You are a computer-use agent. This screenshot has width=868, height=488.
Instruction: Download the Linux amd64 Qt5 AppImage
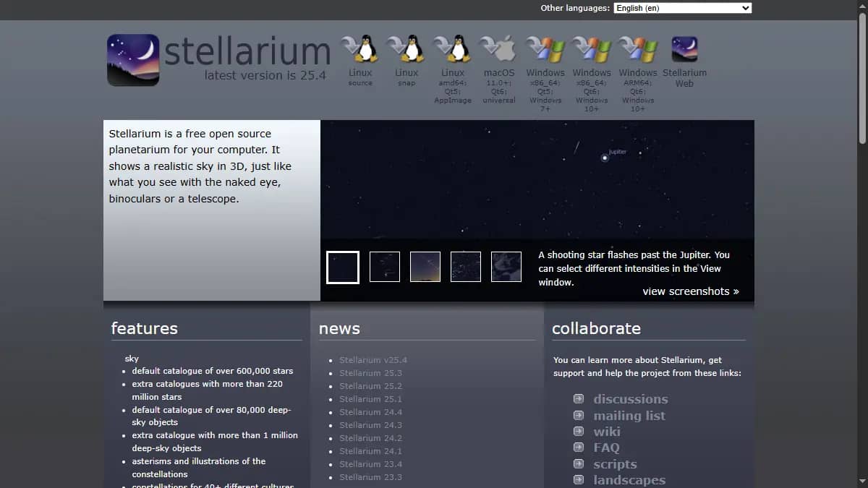[453, 69]
